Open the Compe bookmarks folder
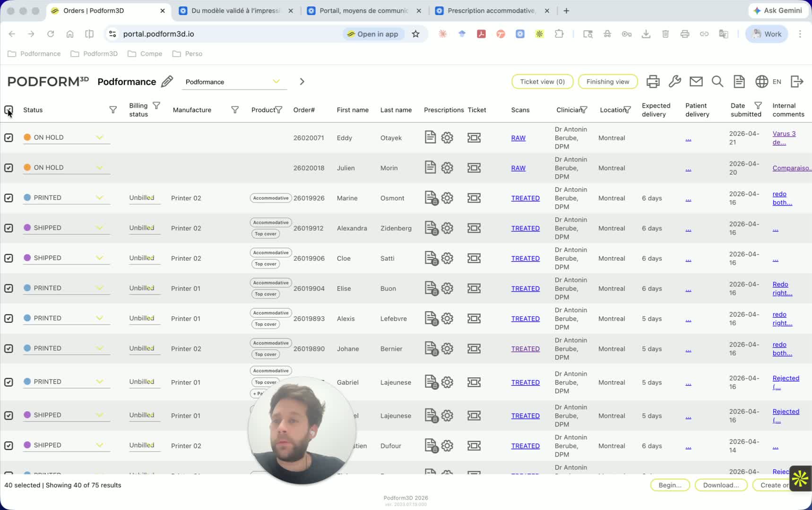 (145, 54)
